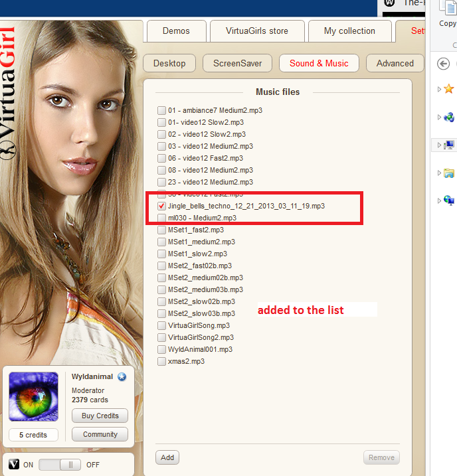Click the Add music button

[x=167, y=457]
